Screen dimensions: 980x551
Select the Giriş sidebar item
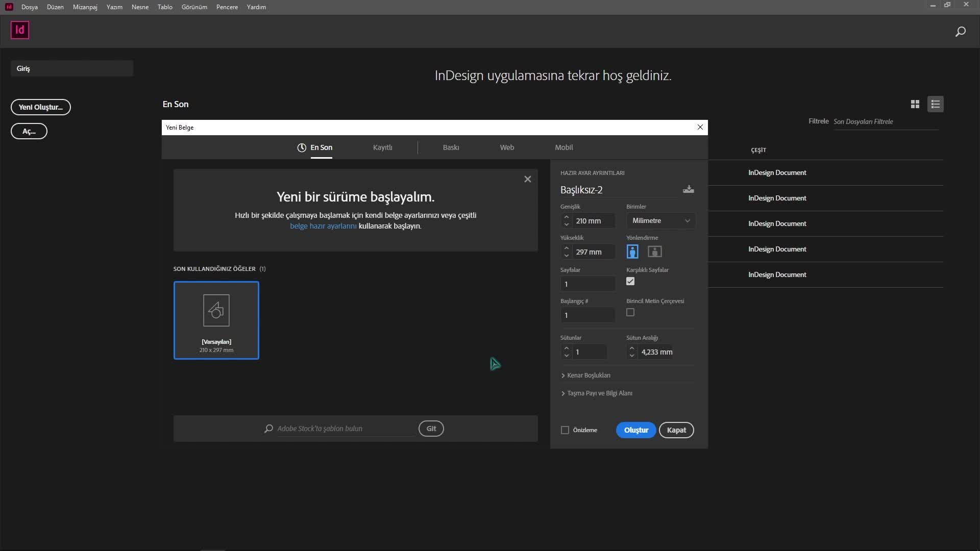point(72,68)
